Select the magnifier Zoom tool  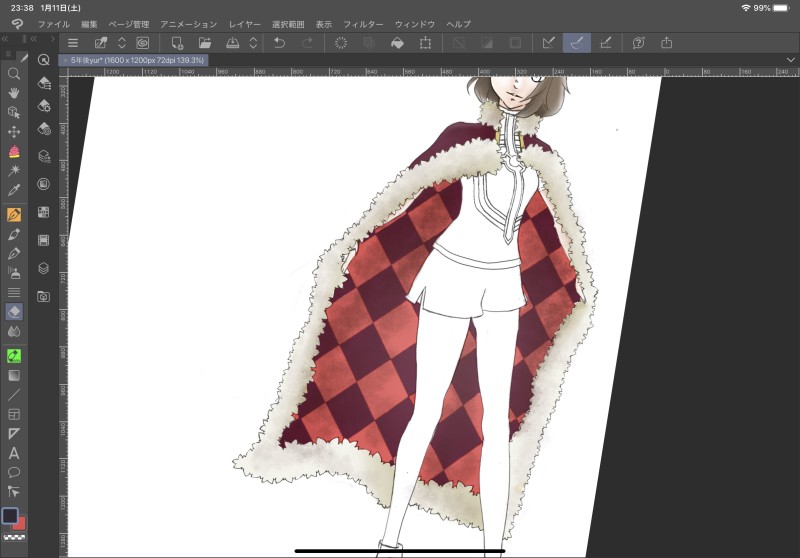(x=14, y=73)
